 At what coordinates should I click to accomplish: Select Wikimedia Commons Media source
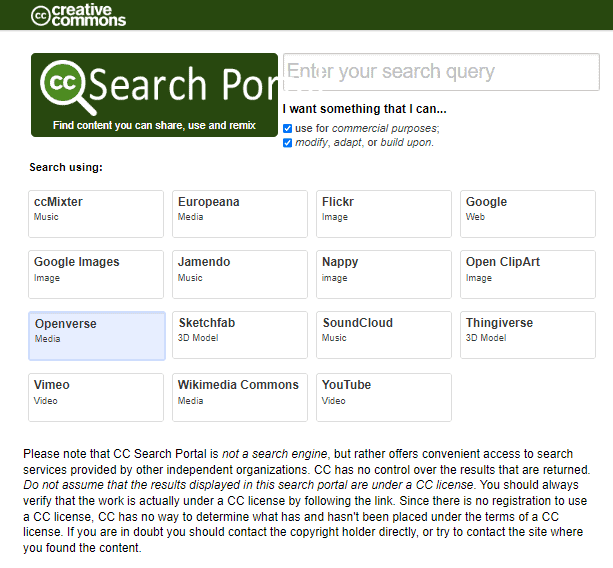click(240, 397)
